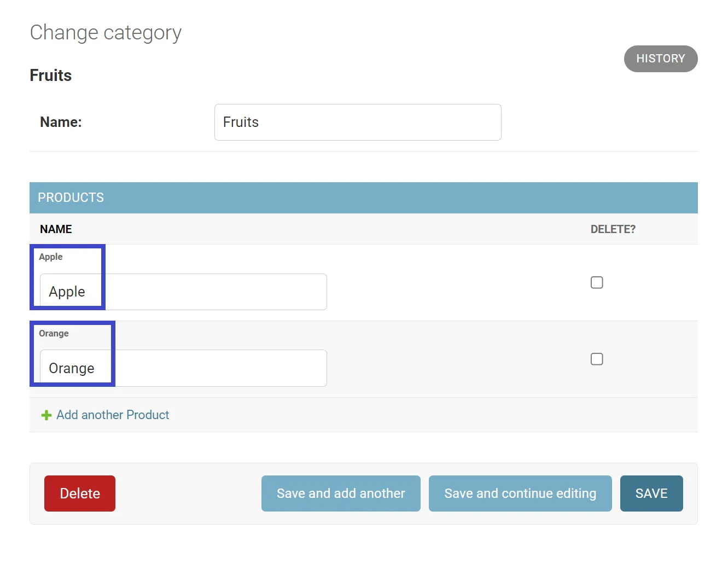Click the Change category heading

coord(106,33)
